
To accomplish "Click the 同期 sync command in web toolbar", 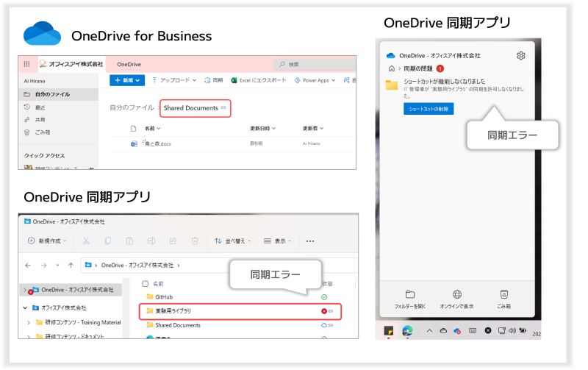I will tap(213, 80).
